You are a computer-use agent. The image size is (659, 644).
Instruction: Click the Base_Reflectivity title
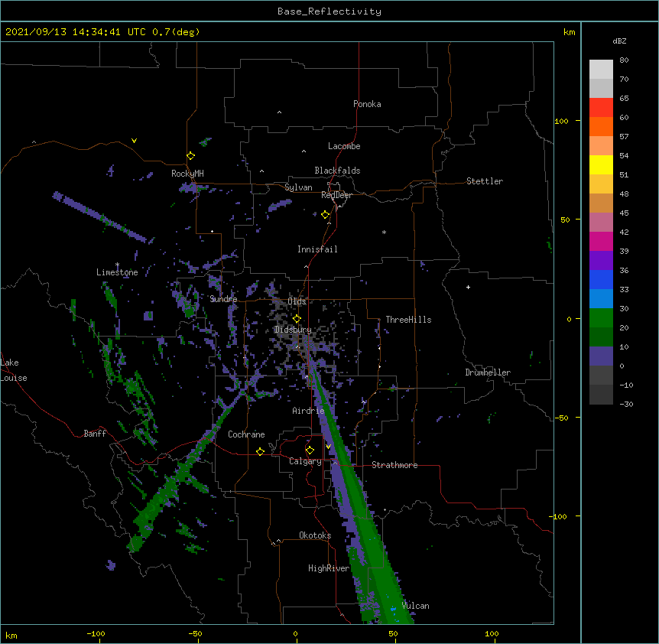pos(329,11)
